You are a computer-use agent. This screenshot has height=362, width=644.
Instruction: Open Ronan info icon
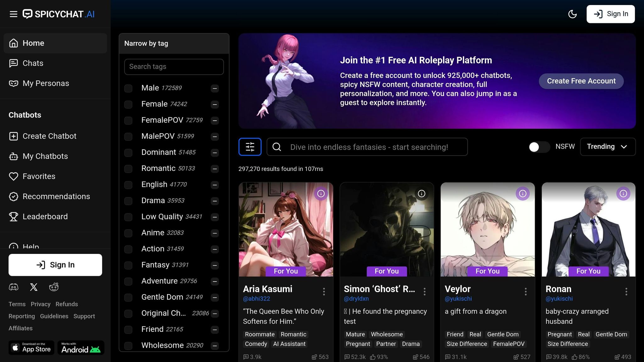click(623, 194)
